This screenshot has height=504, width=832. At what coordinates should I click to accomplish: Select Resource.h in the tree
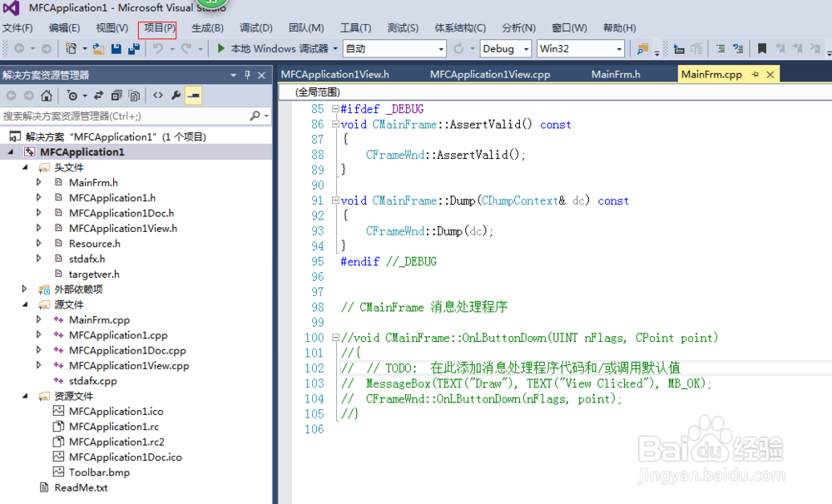click(95, 244)
